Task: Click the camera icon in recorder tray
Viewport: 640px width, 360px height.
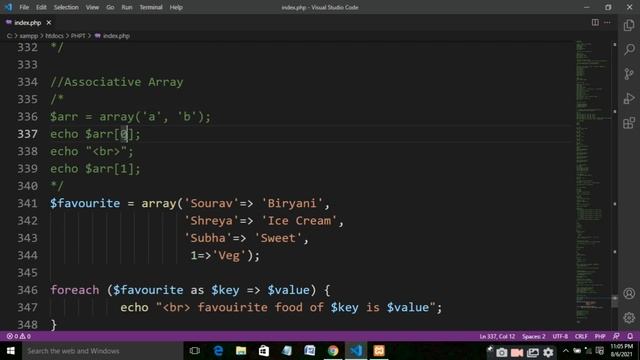Action: (502, 352)
